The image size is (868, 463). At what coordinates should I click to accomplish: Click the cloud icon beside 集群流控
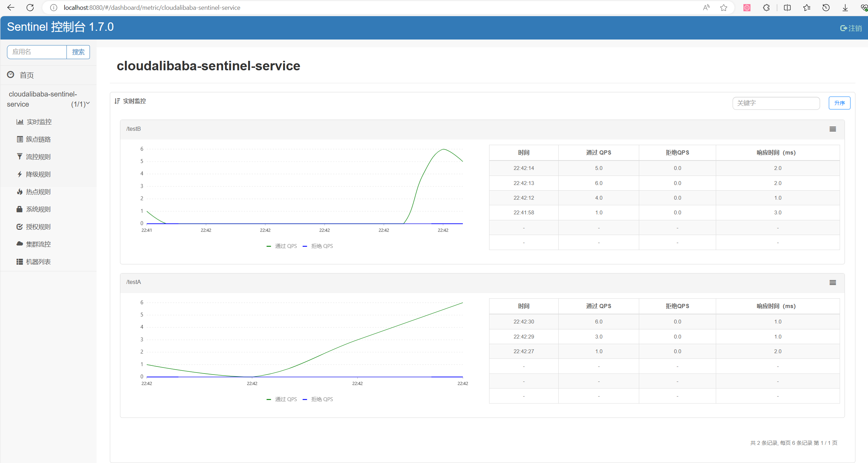coord(20,243)
